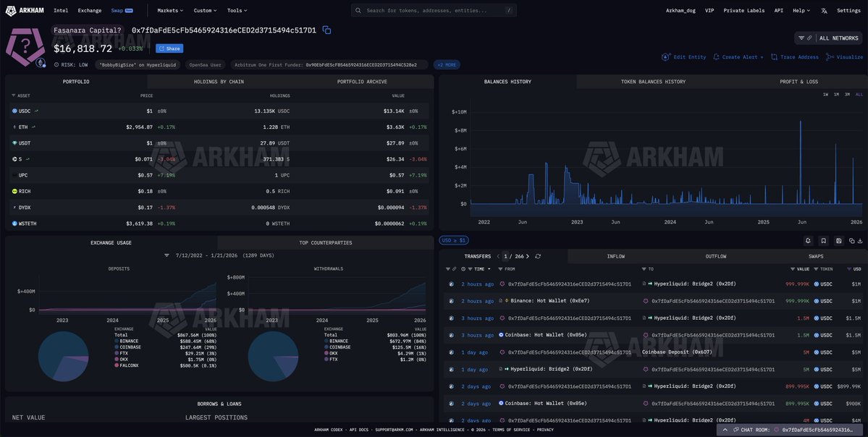Open the Top Counterparties tab
Viewport: 868px width, 437px height.
326,242
